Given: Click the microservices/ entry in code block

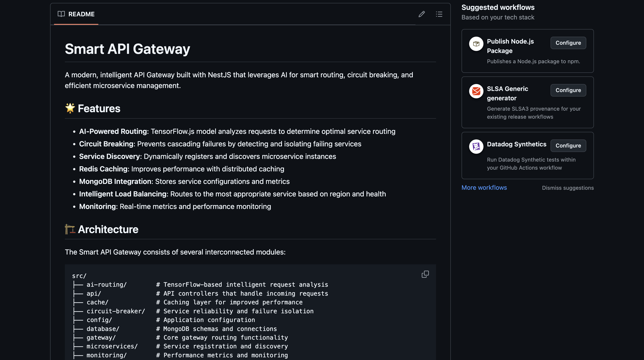Looking at the screenshot, I should 112,346.
